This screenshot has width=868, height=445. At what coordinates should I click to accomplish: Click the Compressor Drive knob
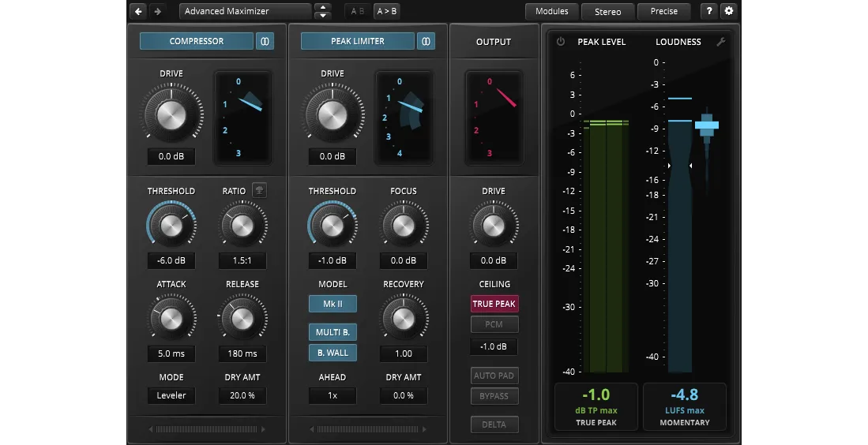[x=171, y=115]
